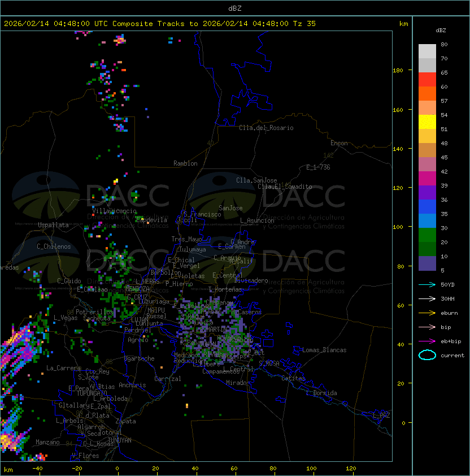Select the slate swatch between 10 and 5
Viewport: 470px width, 476px height.
click(427, 263)
